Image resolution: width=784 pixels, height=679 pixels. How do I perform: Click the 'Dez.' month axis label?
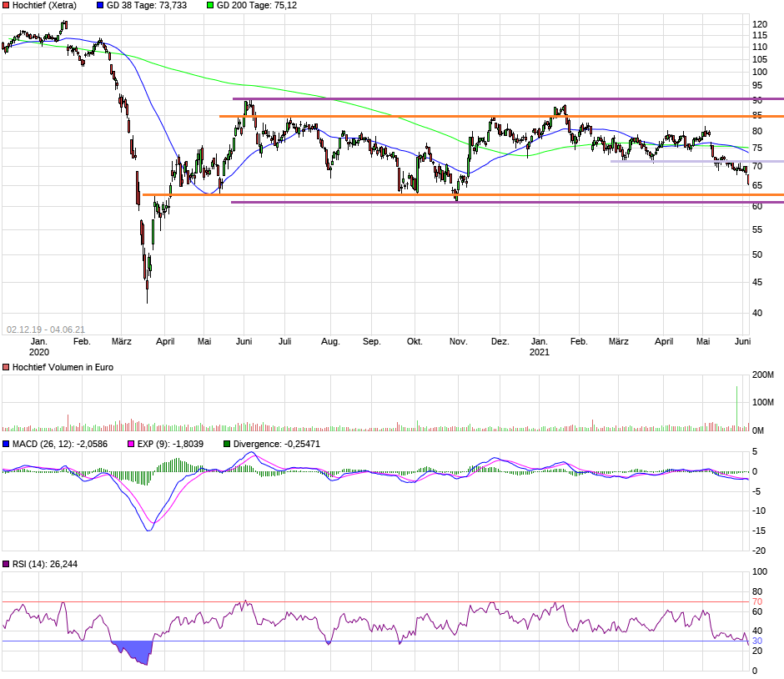point(500,341)
